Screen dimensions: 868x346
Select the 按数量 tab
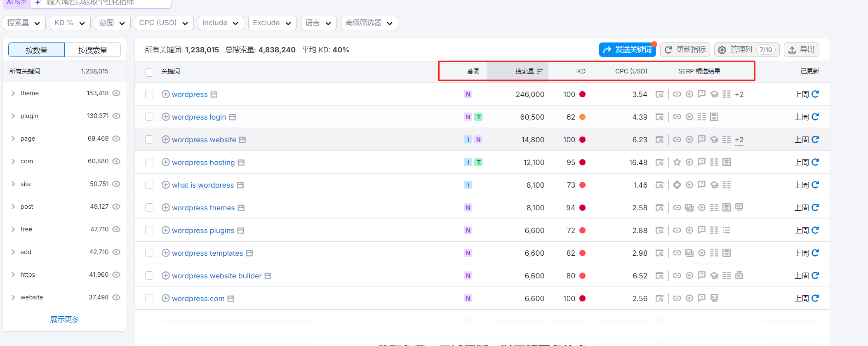pos(37,50)
